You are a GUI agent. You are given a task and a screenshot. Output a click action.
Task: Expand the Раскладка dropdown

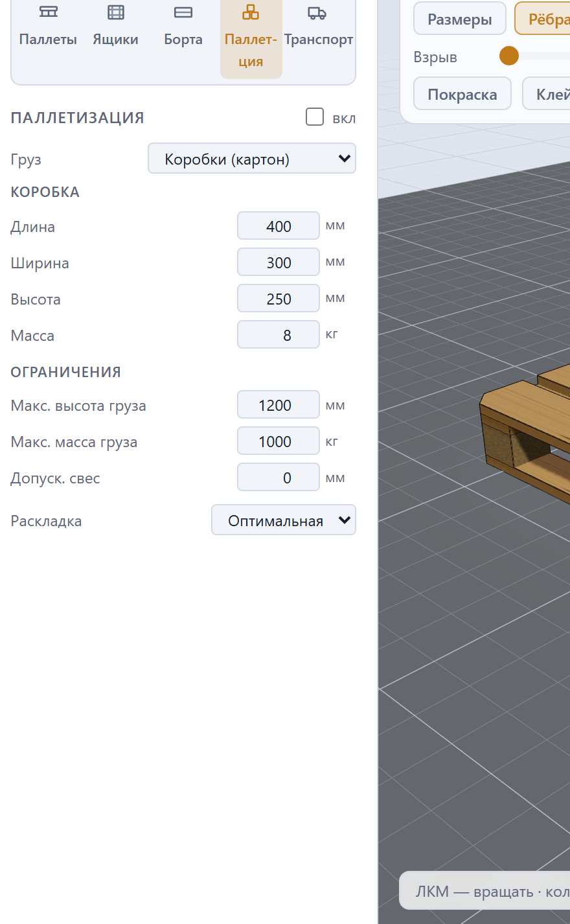point(284,520)
